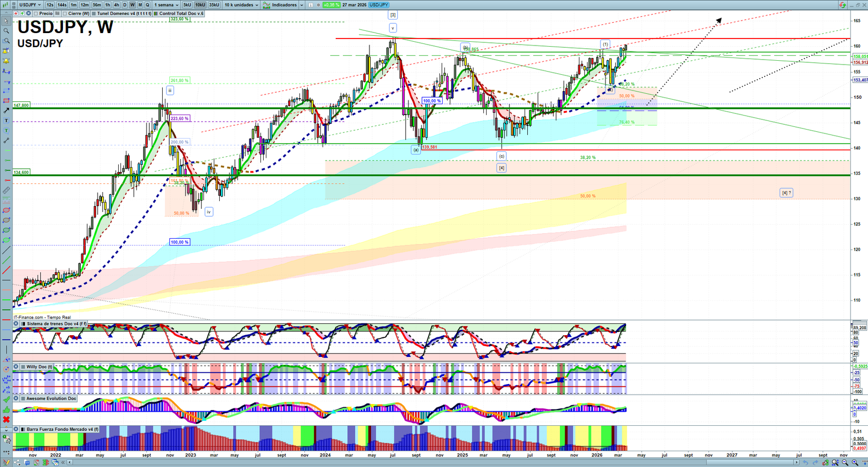Close the Awesome Evolution Doc panel
This screenshot has width=868, height=467.
16,399
